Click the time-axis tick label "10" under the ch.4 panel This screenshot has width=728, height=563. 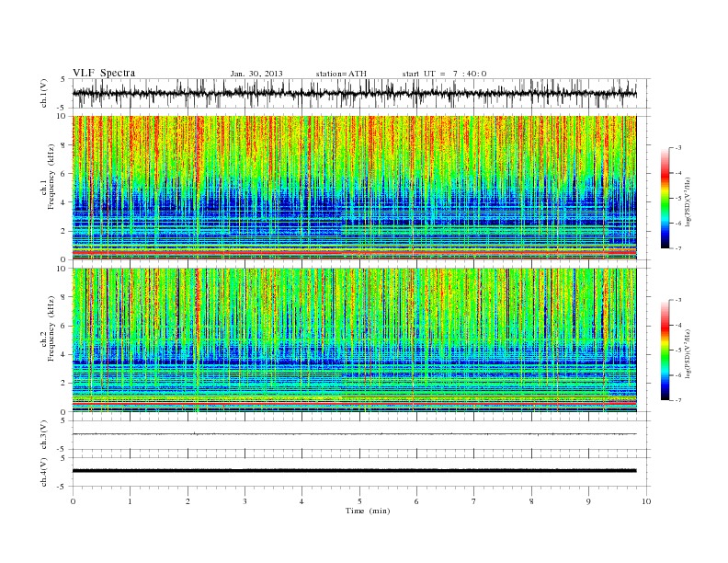point(646,501)
